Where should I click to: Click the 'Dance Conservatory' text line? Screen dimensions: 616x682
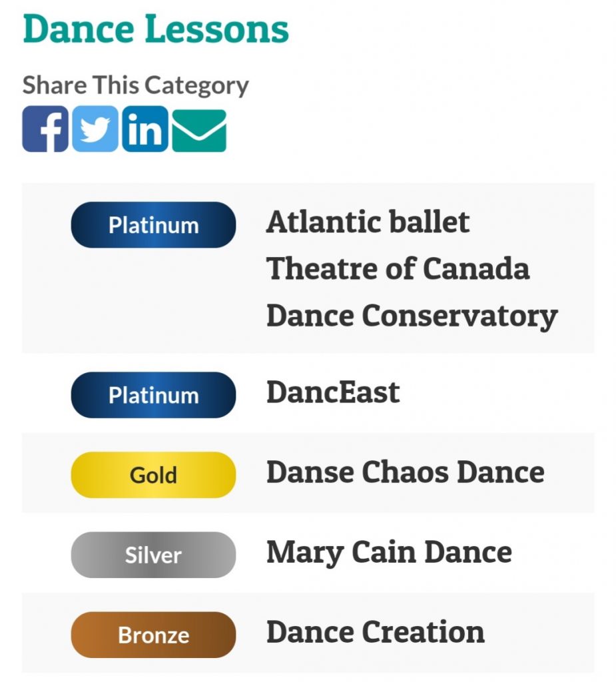click(412, 316)
